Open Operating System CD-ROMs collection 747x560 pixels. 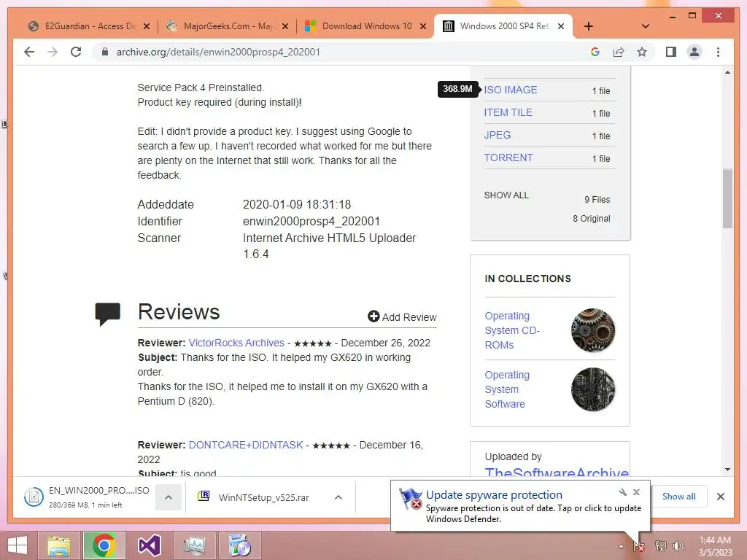512,330
